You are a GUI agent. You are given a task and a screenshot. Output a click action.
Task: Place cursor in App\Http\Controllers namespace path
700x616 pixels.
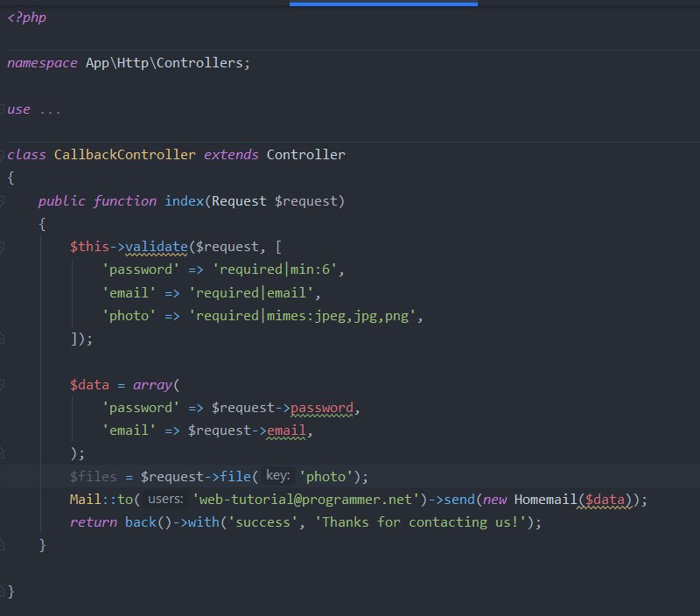164,63
